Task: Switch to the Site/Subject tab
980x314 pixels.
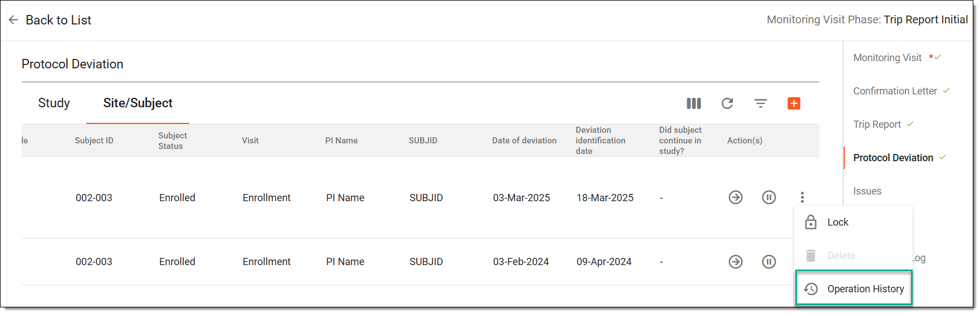Action: pyautogui.click(x=137, y=103)
